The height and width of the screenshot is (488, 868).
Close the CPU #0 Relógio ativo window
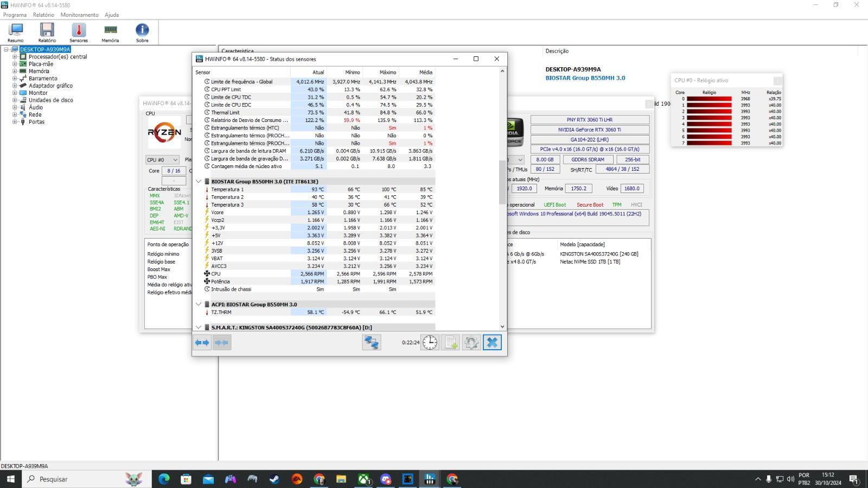point(777,80)
